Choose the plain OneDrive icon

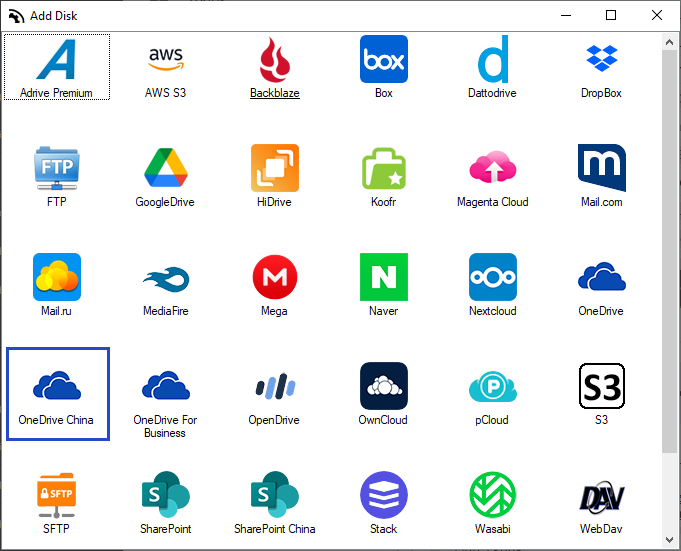coord(602,276)
